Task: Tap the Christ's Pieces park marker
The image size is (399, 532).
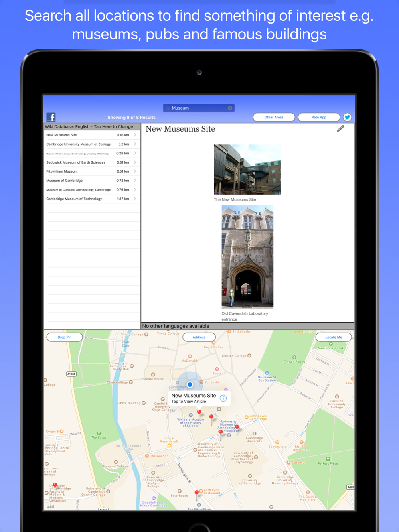Action: point(294,357)
